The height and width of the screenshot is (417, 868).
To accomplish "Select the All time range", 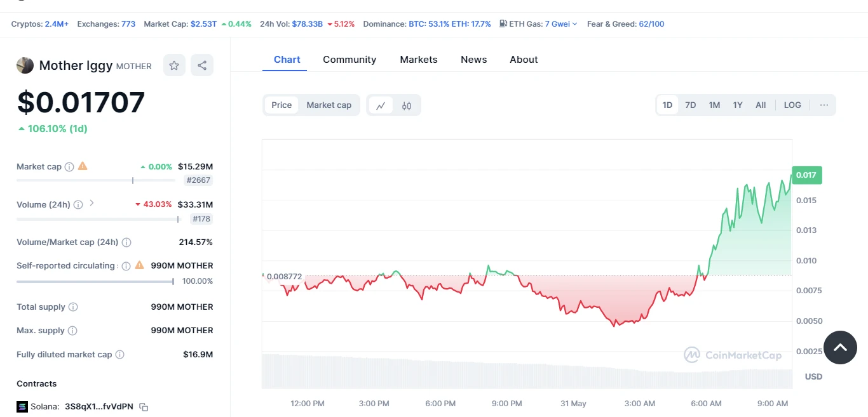I will pos(761,105).
